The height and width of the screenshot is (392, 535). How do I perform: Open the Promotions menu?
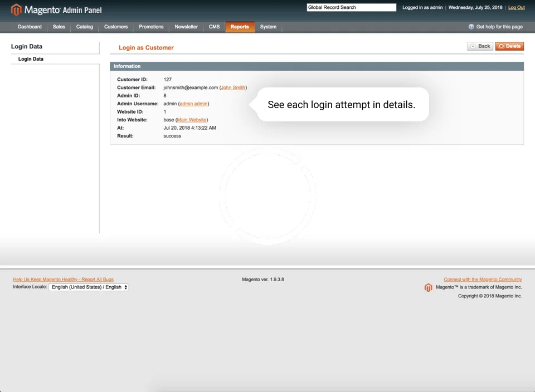pos(151,27)
